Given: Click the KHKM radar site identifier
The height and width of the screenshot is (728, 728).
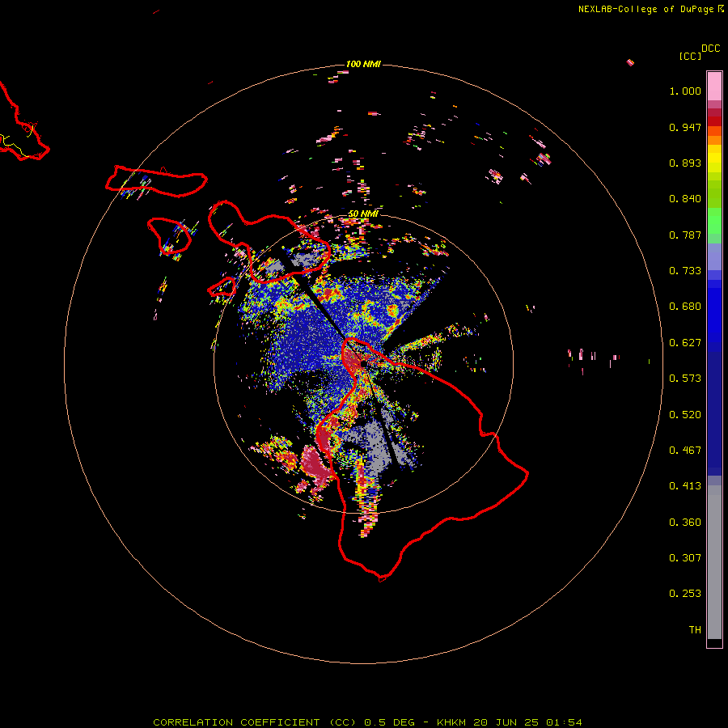Looking at the screenshot, I should tap(451, 722).
